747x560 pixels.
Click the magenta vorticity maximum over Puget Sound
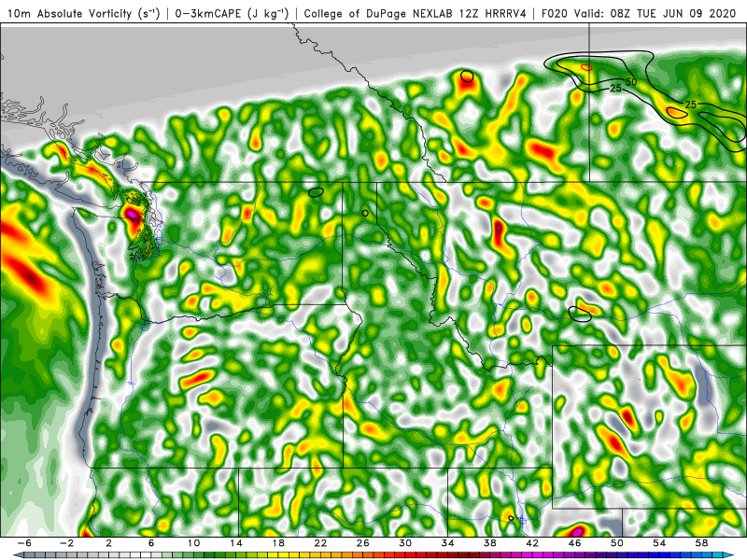click(x=133, y=216)
